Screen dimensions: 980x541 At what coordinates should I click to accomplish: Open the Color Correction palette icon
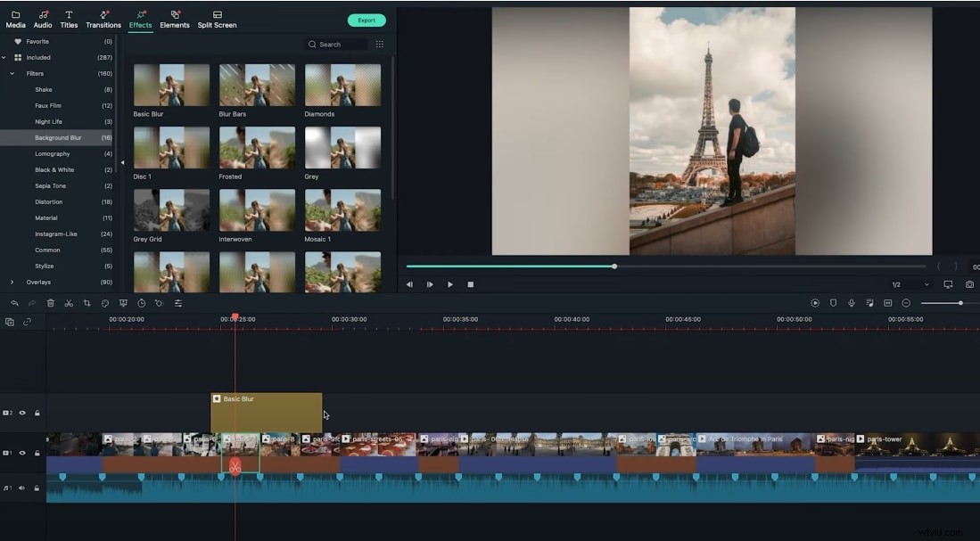tap(104, 303)
